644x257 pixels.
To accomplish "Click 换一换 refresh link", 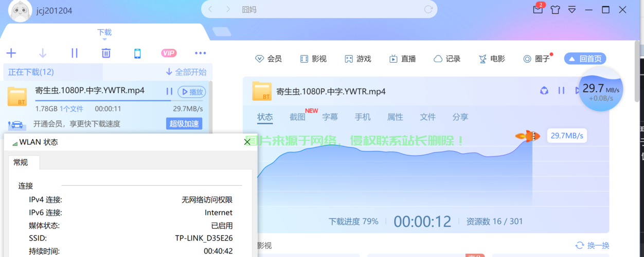I will [x=592, y=246].
